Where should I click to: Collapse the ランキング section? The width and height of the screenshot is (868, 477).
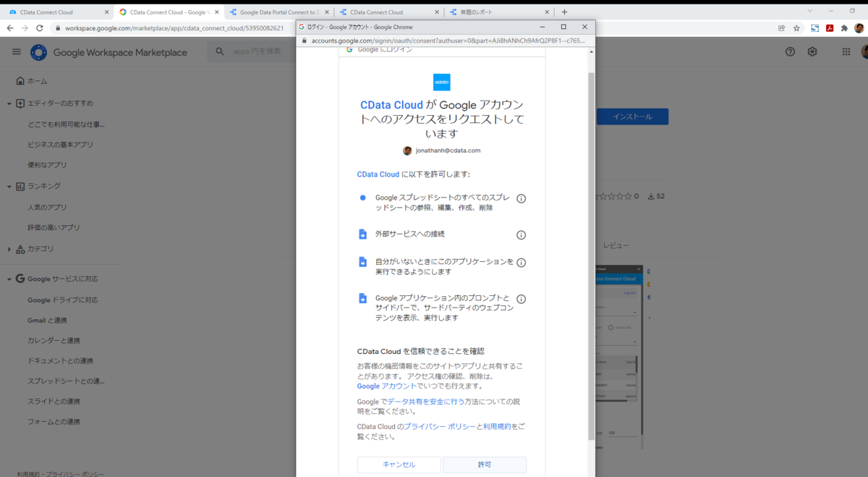tap(9, 186)
